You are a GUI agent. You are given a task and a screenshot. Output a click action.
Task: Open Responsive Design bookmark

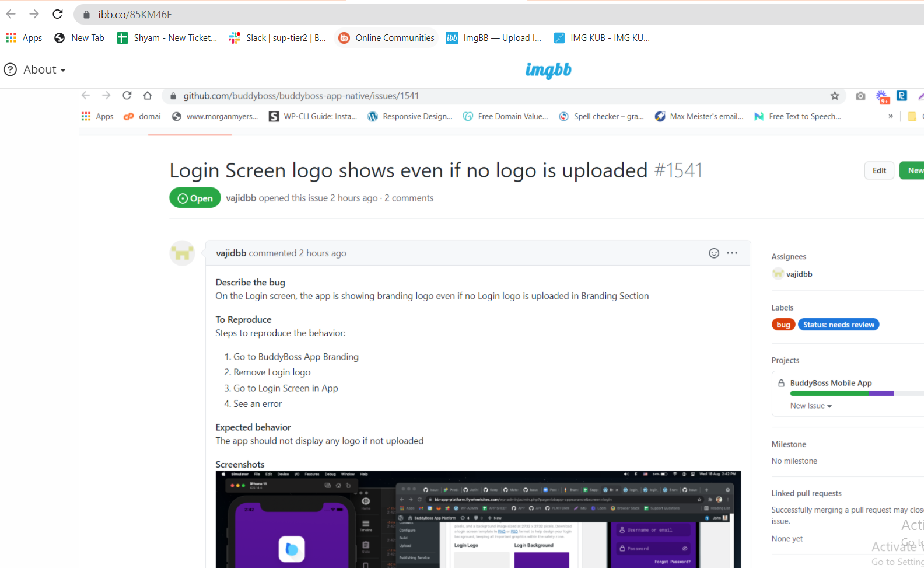(411, 116)
